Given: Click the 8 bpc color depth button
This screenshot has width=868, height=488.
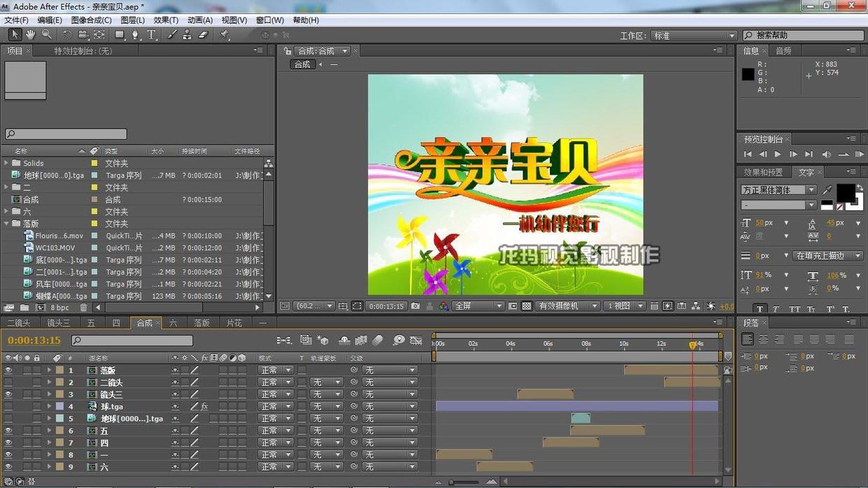Looking at the screenshot, I should [60, 308].
